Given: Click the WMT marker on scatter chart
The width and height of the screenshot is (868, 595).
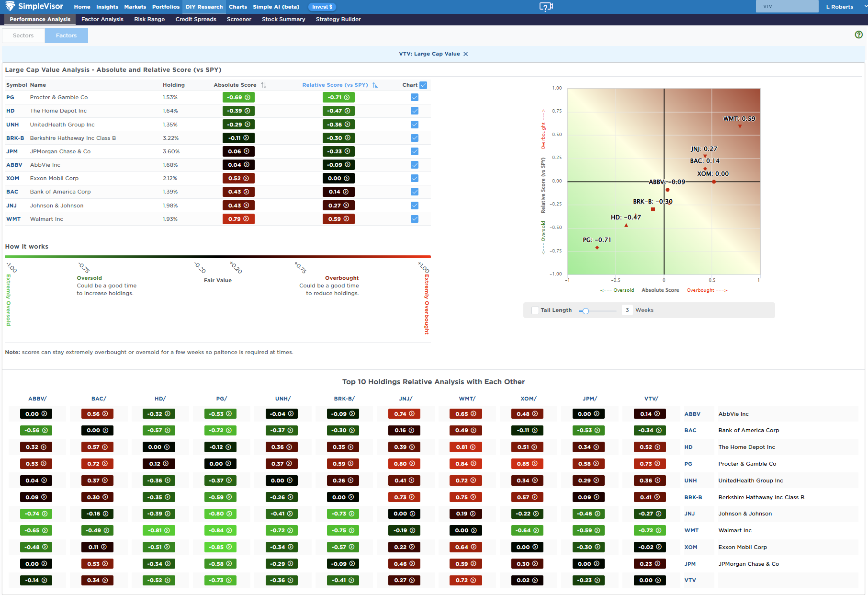Looking at the screenshot, I should (x=740, y=126).
